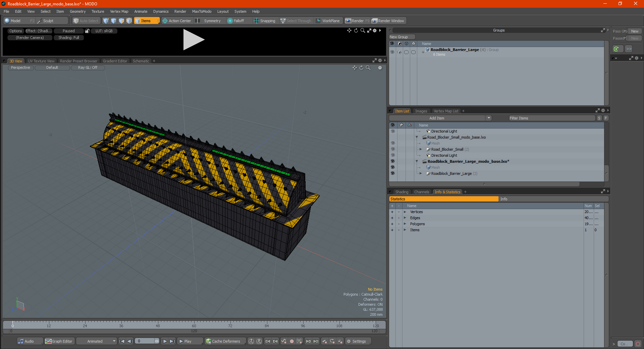
Task: Switch to the Render Preset Browser tab
Action: [x=78, y=61]
